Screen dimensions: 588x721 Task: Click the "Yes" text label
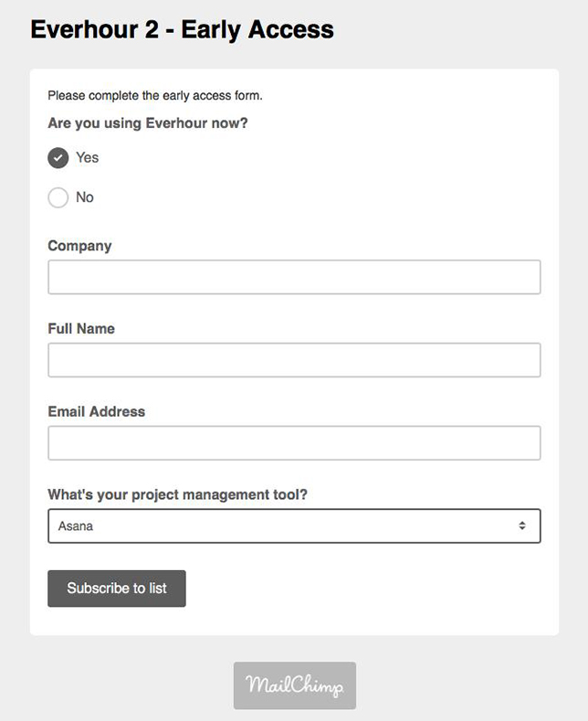click(x=88, y=158)
